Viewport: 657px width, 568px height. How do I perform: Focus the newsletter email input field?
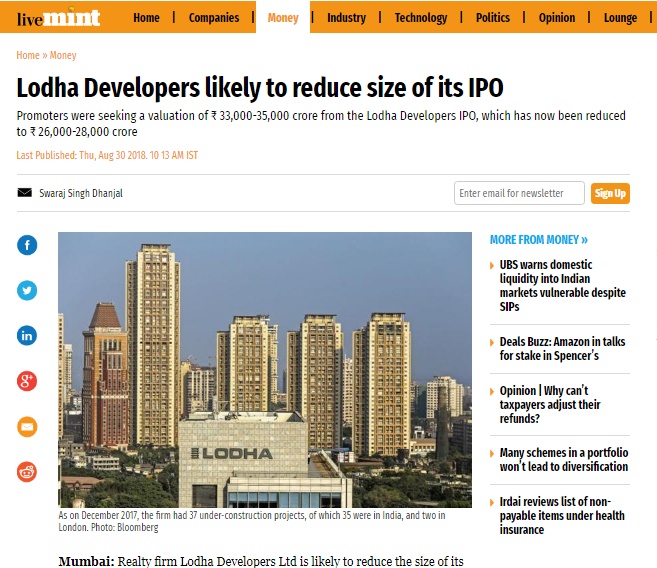tap(519, 193)
